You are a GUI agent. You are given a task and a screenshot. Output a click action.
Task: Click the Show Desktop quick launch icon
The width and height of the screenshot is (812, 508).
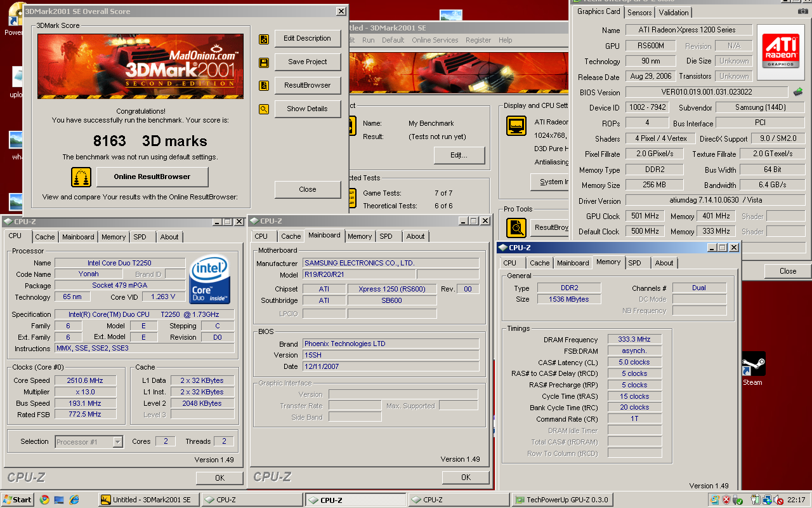pyautogui.click(x=59, y=500)
